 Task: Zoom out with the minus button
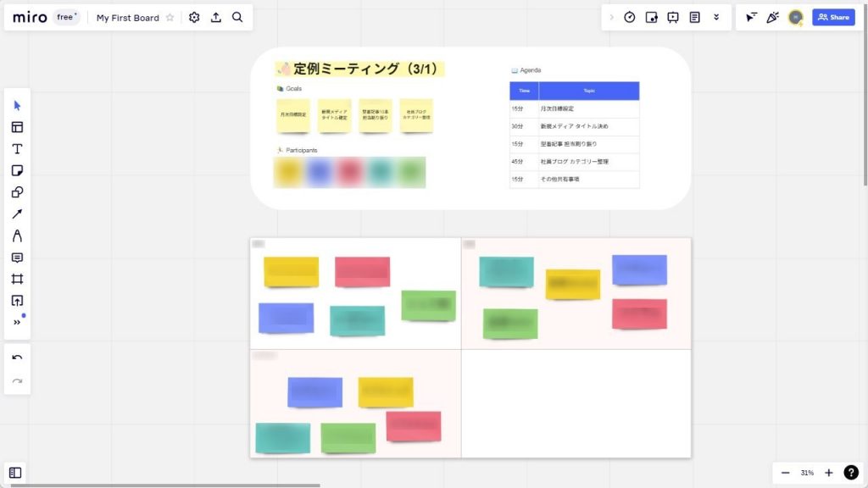point(785,473)
